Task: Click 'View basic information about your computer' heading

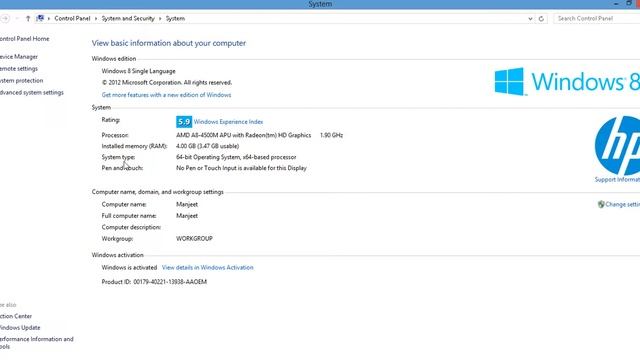Action: pyautogui.click(x=169, y=43)
